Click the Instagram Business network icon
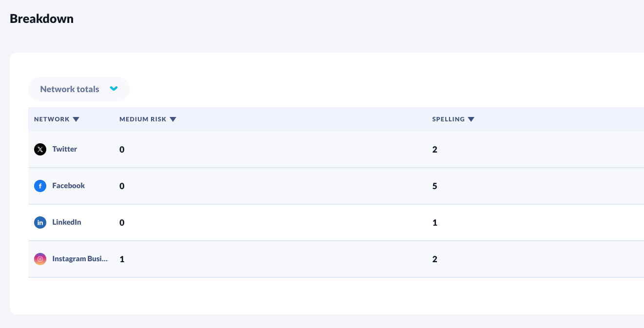The width and height of the screenshot is (644, 328). (x=40, y=259)
